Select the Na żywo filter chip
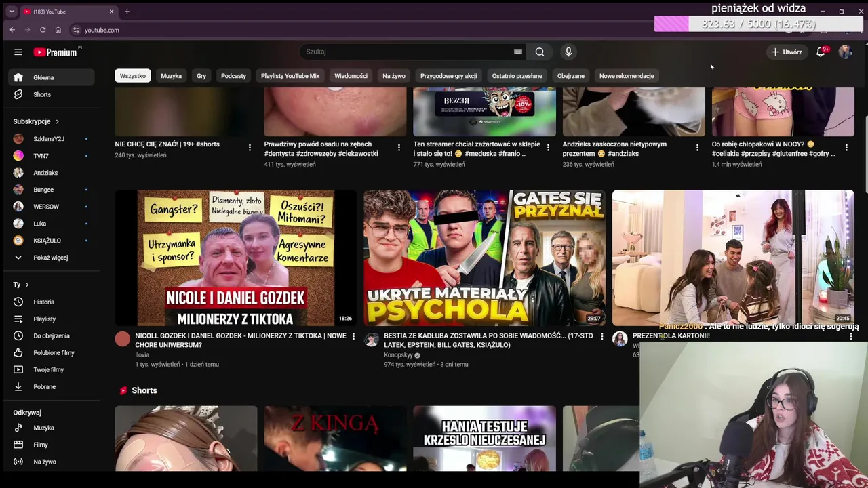Viewport: 868px width, 488px height. (x=394, y=76)
